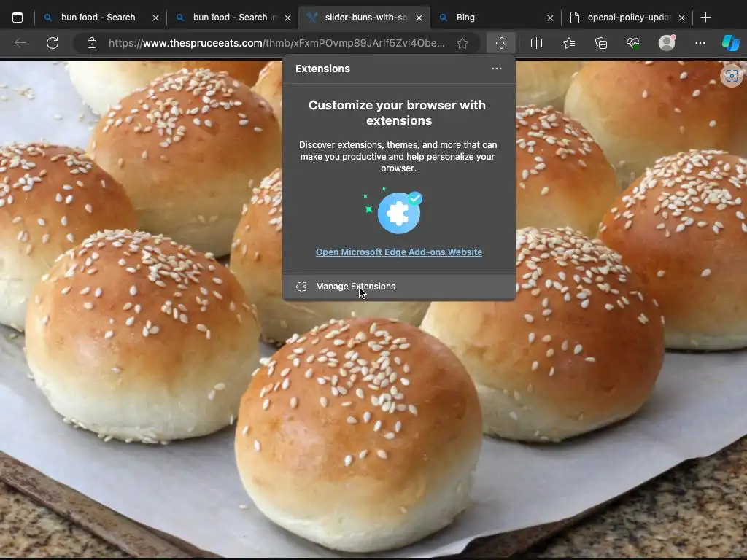Open more options in Extensions panel

(496, 69)
